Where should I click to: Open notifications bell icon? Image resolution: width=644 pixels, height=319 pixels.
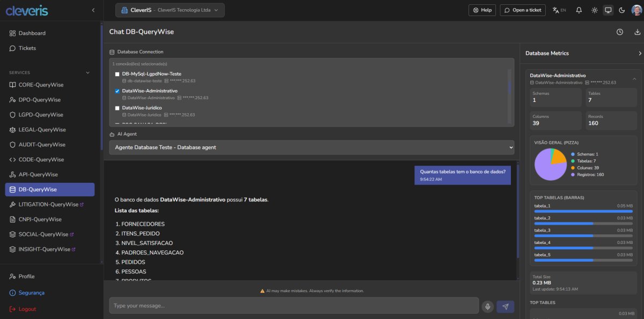click(x=579, y=10)
